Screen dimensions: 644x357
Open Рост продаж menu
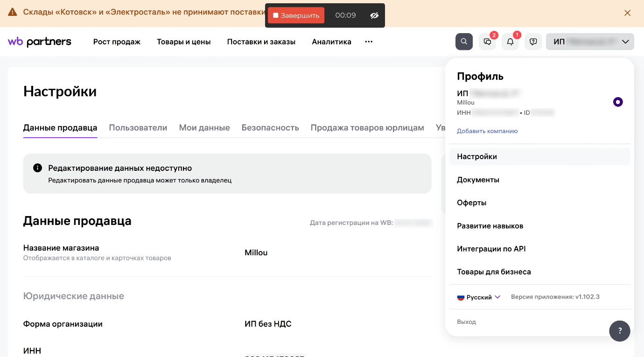click(x=117, y=42)
